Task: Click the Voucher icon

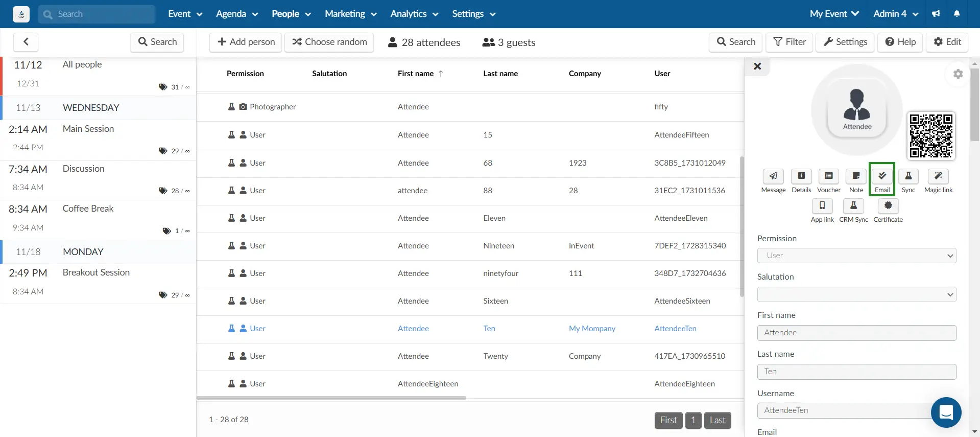Action: pos(828,176)
